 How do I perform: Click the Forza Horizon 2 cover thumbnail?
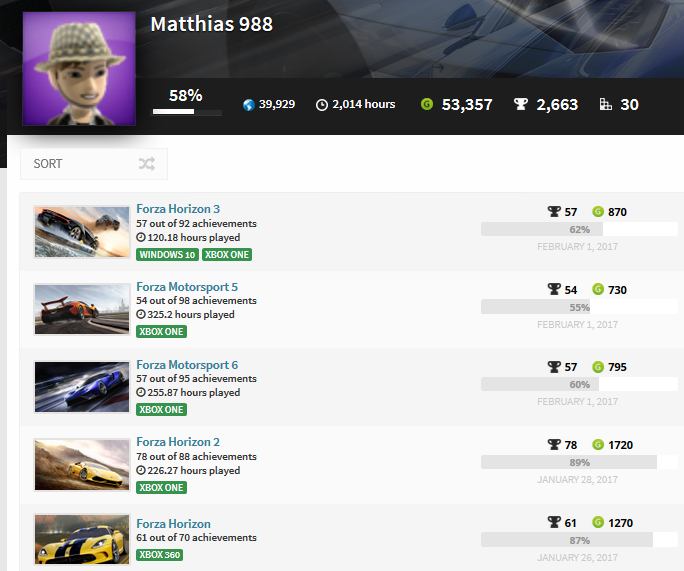click(82, 465)
